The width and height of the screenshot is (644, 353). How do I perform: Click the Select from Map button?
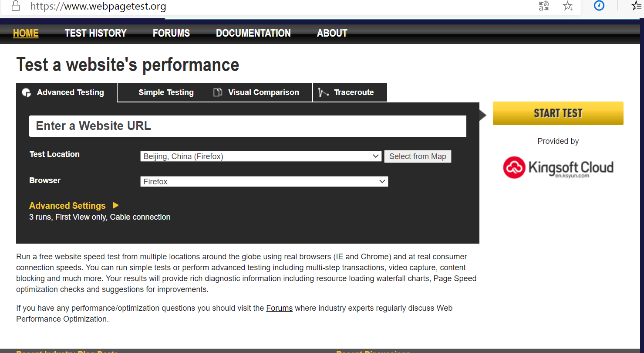[418, 156]
